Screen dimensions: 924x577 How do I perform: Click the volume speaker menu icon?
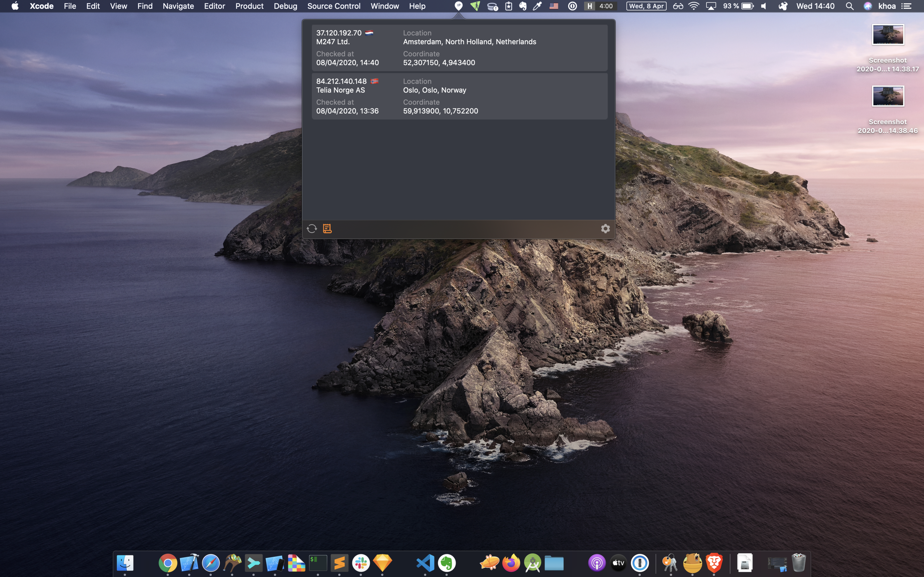click(763, 6)
